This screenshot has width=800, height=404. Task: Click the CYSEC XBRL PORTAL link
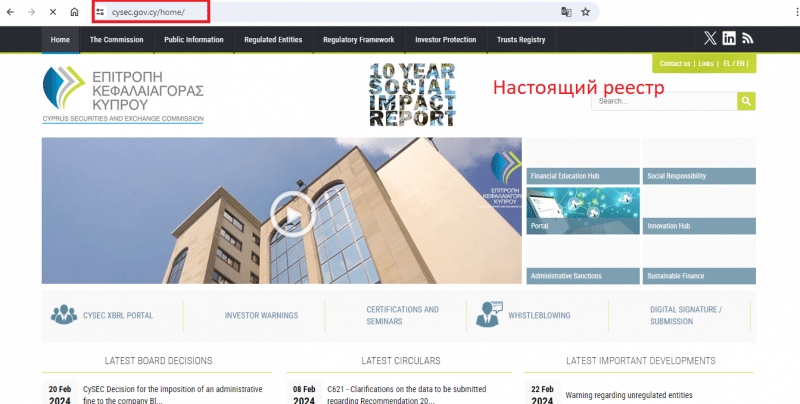(118, 315)
